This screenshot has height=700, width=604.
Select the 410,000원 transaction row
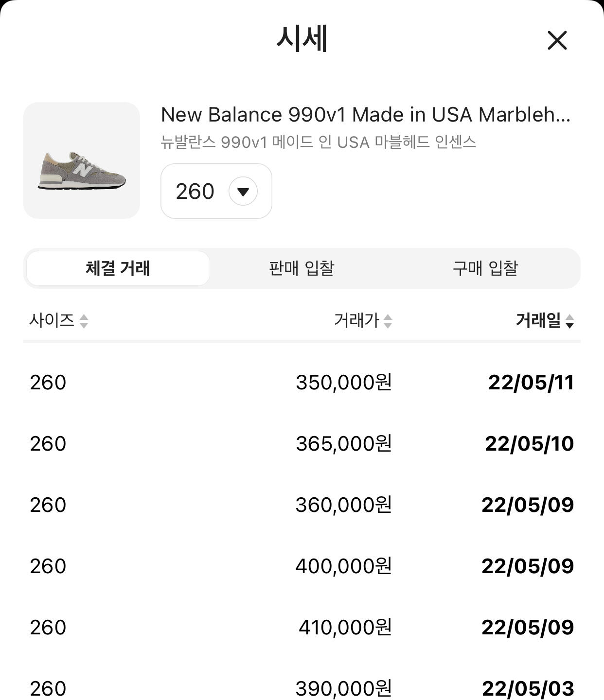point(345,628)
